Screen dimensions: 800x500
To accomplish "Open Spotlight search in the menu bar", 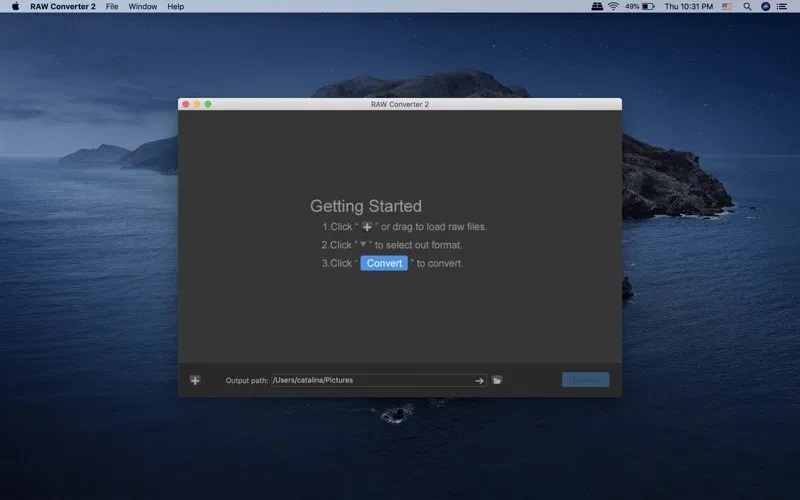I will (x=747, y=6).
